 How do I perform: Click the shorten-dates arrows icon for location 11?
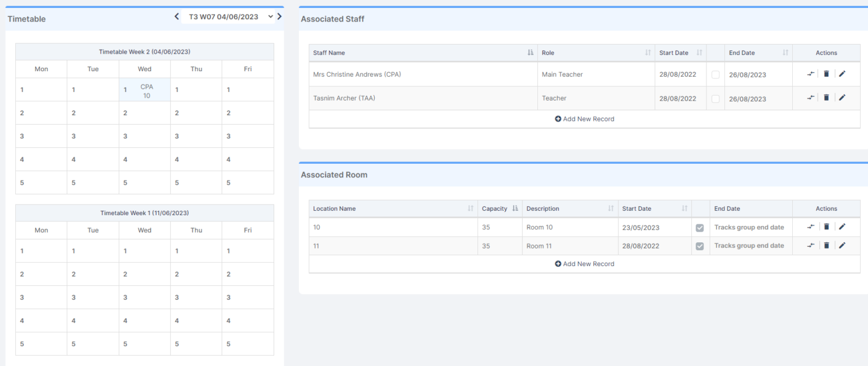point(810,245)
